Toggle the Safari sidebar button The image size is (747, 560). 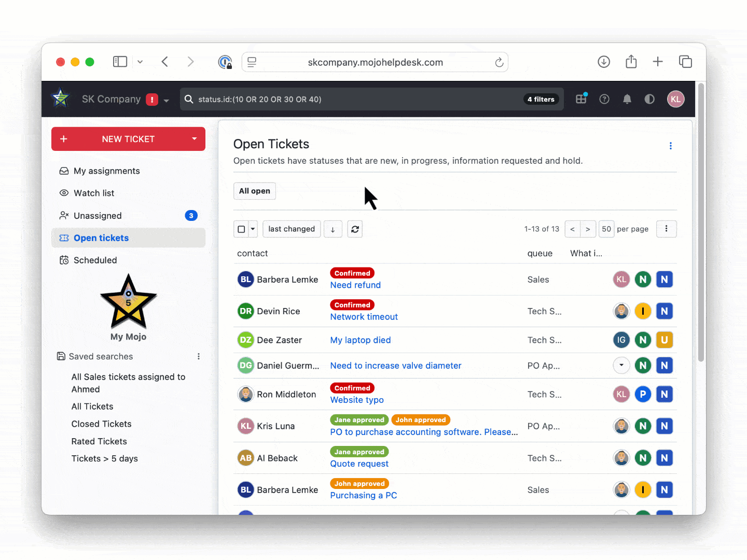(120, 62)
